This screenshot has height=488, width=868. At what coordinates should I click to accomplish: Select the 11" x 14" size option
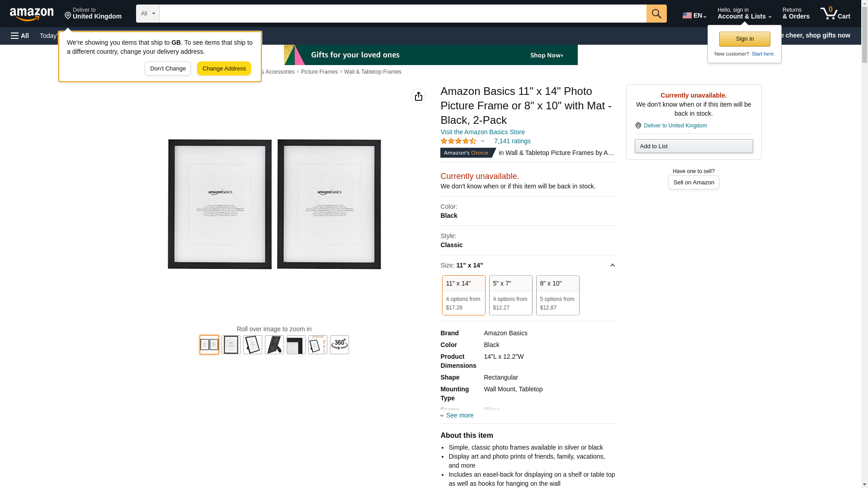click(x=464, y=295)
